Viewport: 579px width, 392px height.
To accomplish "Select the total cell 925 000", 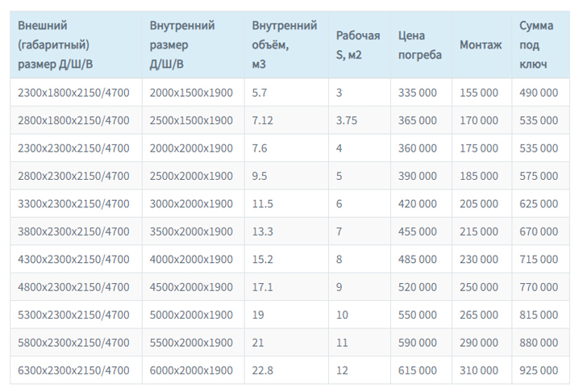I will tap(539, 370).
